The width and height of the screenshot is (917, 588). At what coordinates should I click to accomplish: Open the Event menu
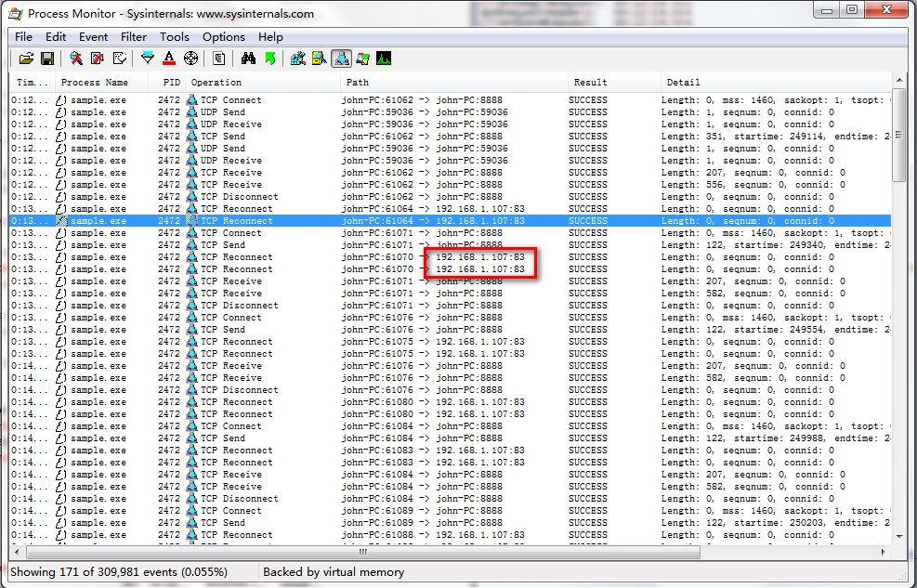coord(94,37)
